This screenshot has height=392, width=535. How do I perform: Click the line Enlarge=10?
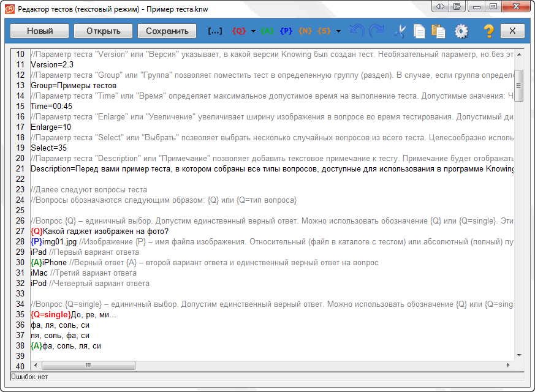pyautogui.click(x=51, y=127)
